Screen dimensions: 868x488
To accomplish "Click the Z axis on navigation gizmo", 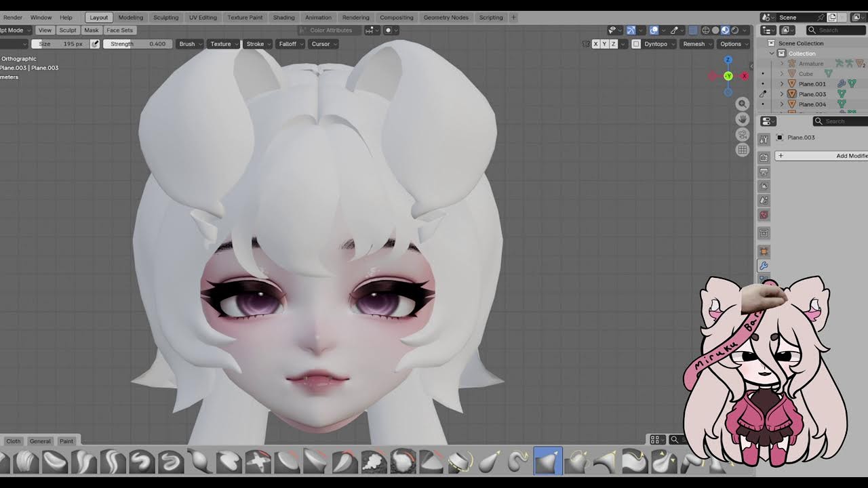I will click(x=728, y=60).
